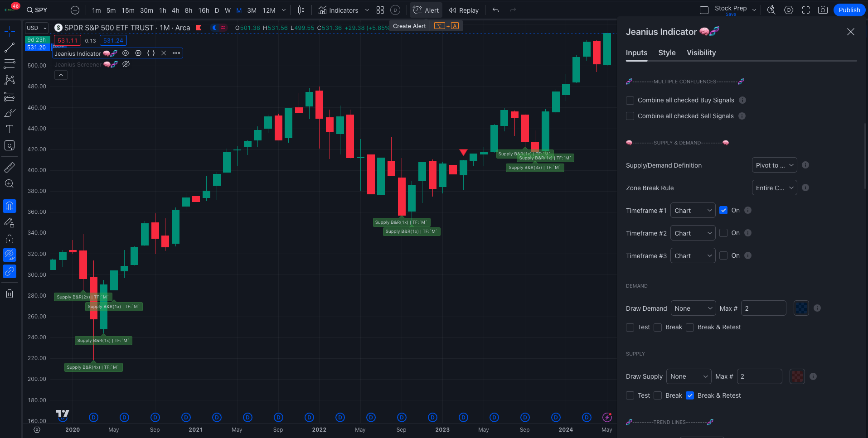Expand the USD currency selector

coord(36,28)
